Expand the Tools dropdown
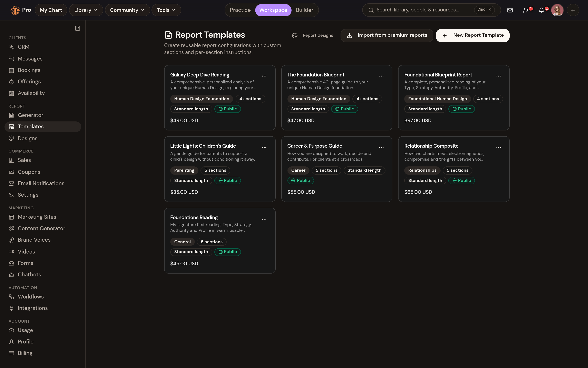588x368 pixels. coord(166,10)
